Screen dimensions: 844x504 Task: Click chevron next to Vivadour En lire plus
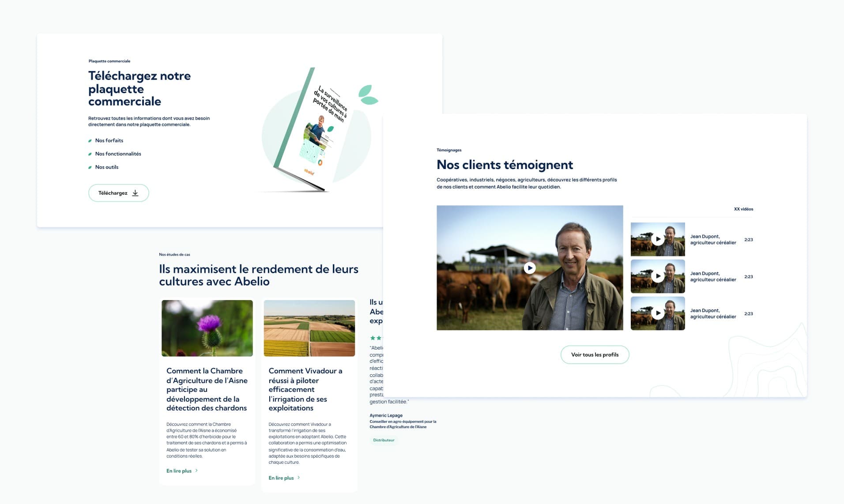point(299,478)
